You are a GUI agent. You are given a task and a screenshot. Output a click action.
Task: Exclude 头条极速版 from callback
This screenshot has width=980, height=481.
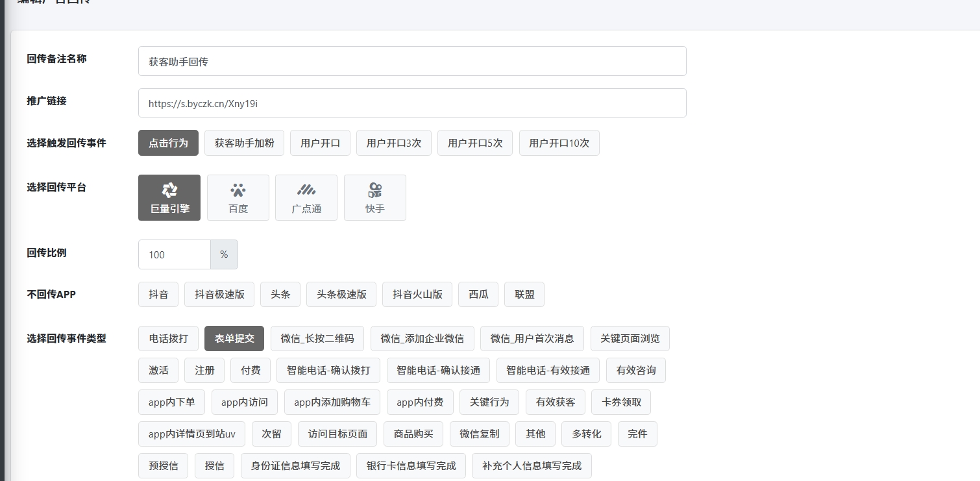pos(341,294)
